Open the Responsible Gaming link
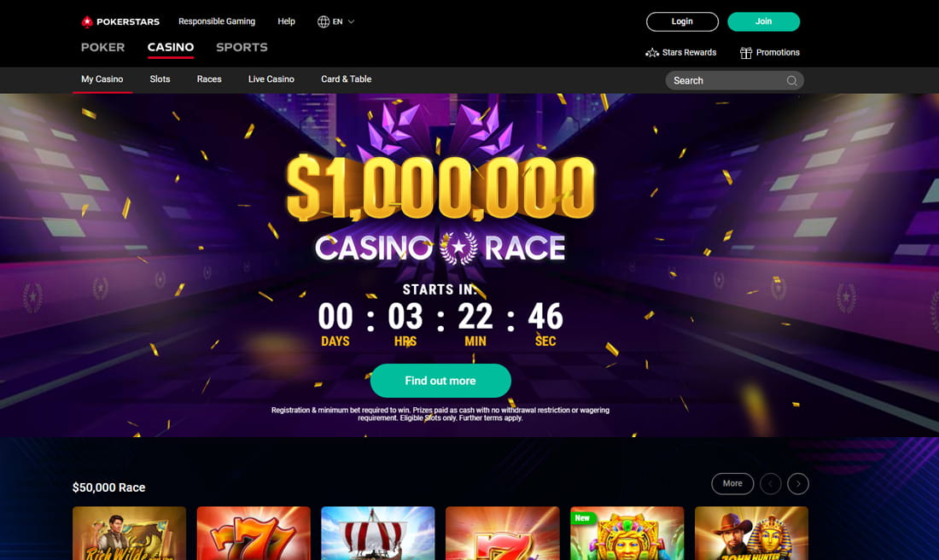The height and width of the screenshot is (560, 939). [x=217, y=21]
